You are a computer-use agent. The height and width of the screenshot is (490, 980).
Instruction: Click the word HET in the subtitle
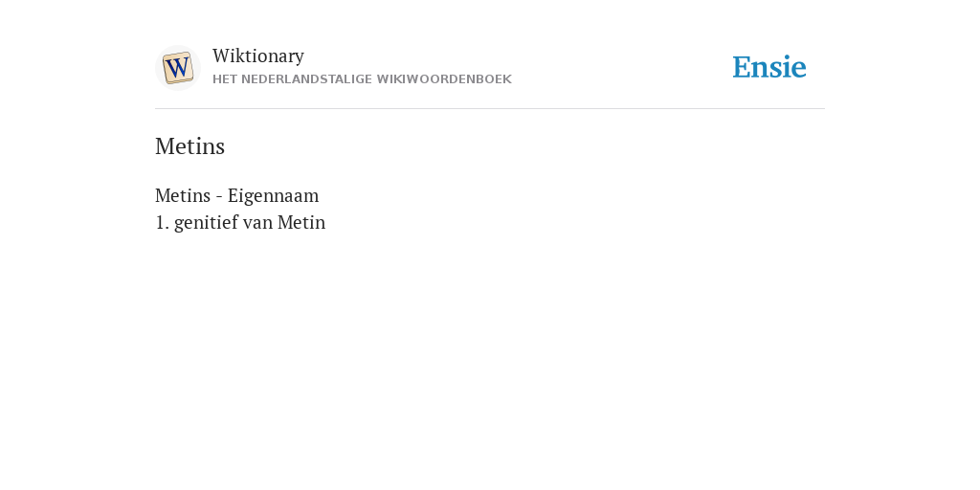(x=225, y=79)
